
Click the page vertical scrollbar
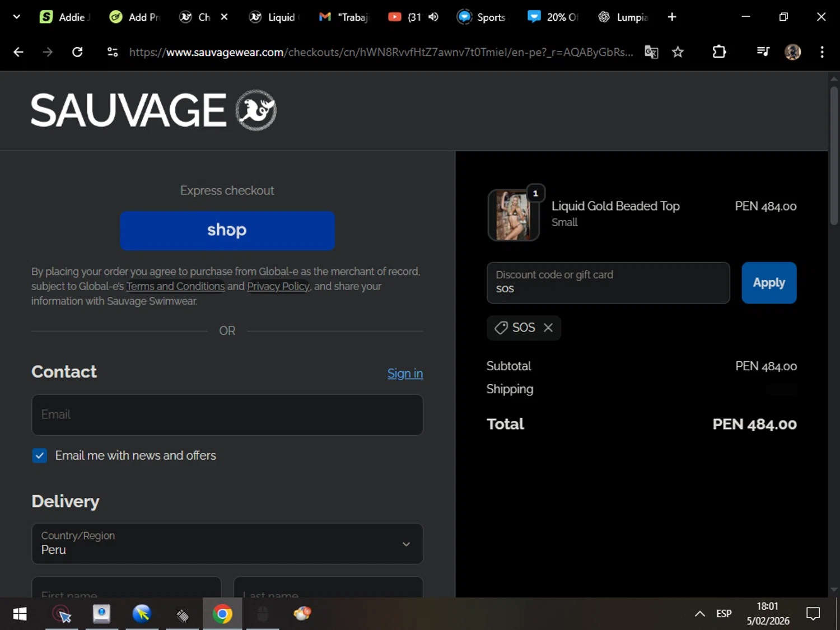pyautogui.click(x=834, y=156)
